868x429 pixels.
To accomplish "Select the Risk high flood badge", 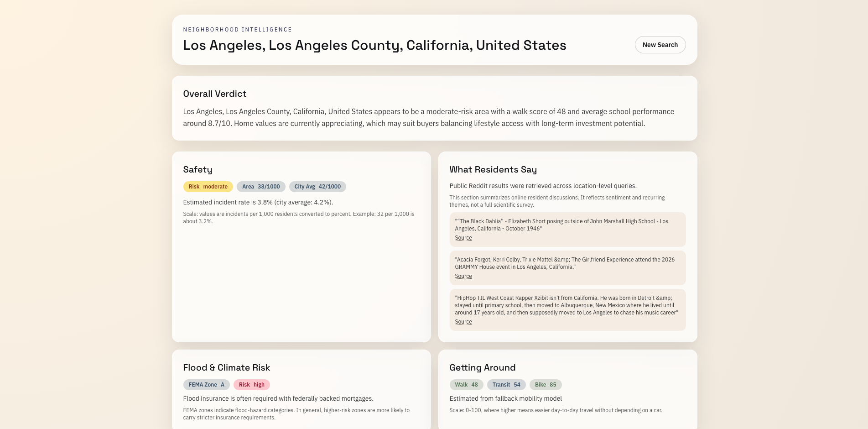I will click(252, 385).
